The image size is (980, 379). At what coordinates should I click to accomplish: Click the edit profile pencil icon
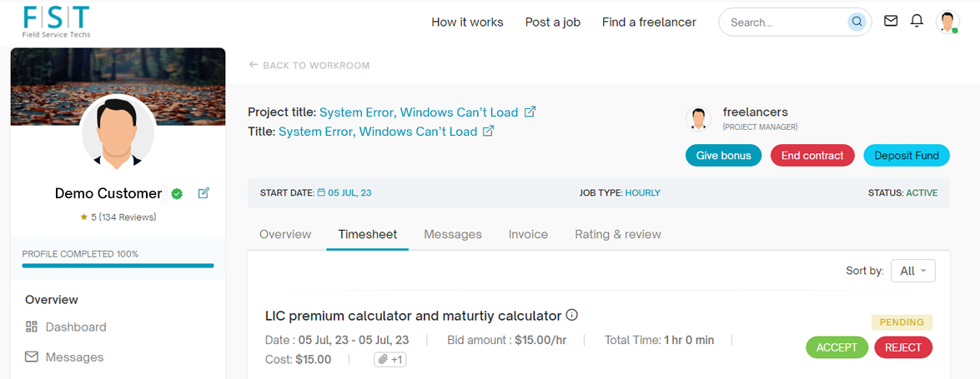coord(204,193)
